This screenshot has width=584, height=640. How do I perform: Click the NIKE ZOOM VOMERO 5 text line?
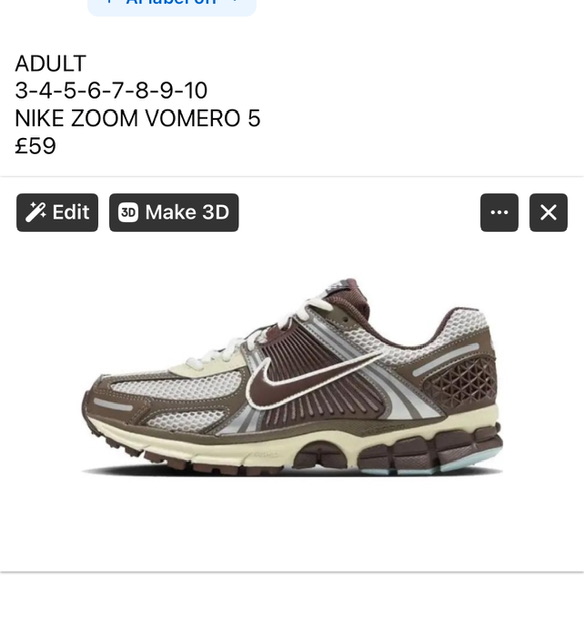point(138,118)
